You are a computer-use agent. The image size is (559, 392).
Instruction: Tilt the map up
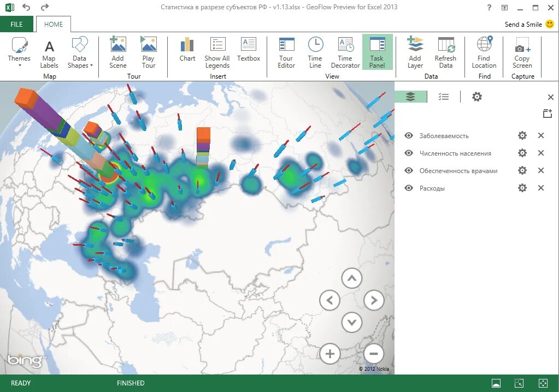(x=352, y=278)
